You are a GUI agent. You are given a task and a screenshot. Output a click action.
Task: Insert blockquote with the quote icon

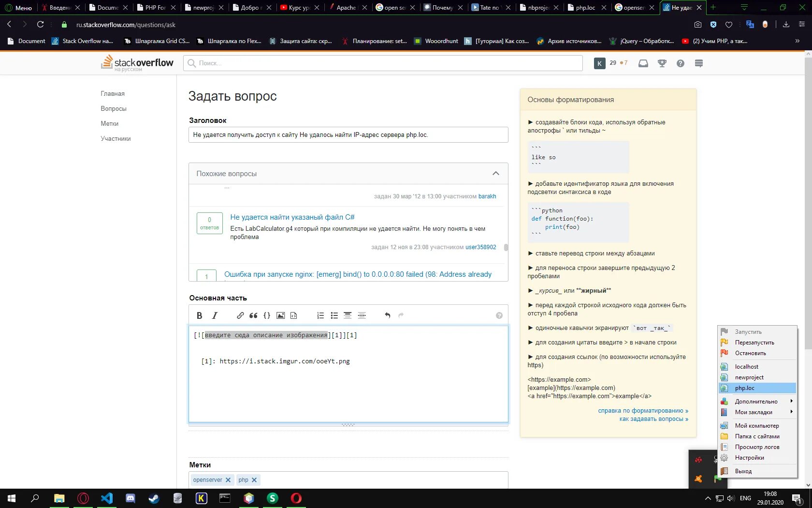253,315
